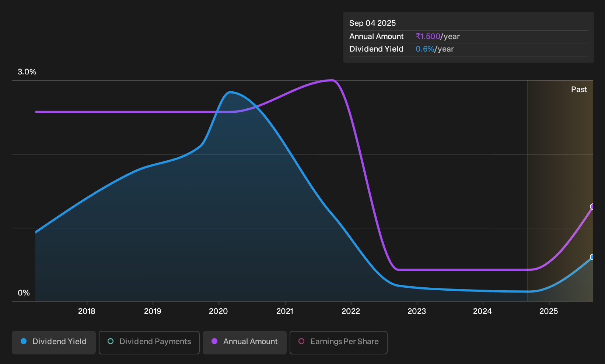Click the 3.0% y-axis label
This screenshot has height=364, width=605.
tap(27, 72)
